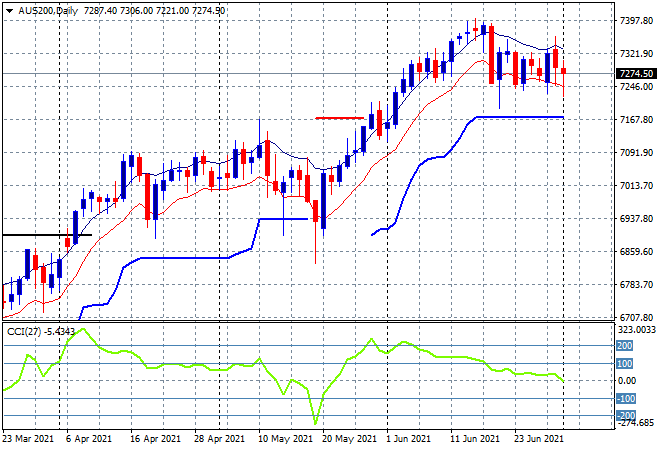660x450 pixels.
Task: Click the 23 Jun 2021 date label
Action: click(x=539, y=439)
